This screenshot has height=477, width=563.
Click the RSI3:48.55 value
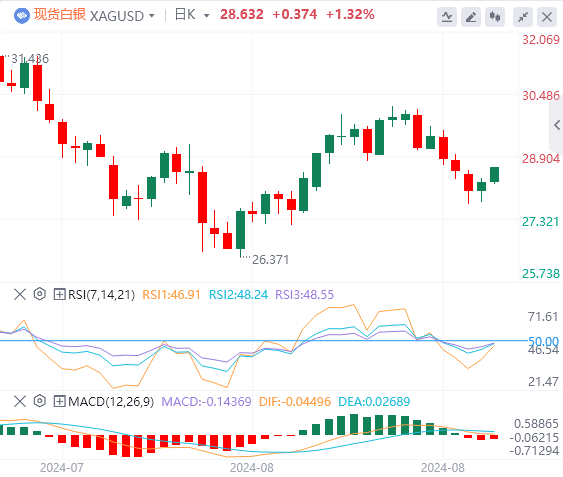pos(304,295)
